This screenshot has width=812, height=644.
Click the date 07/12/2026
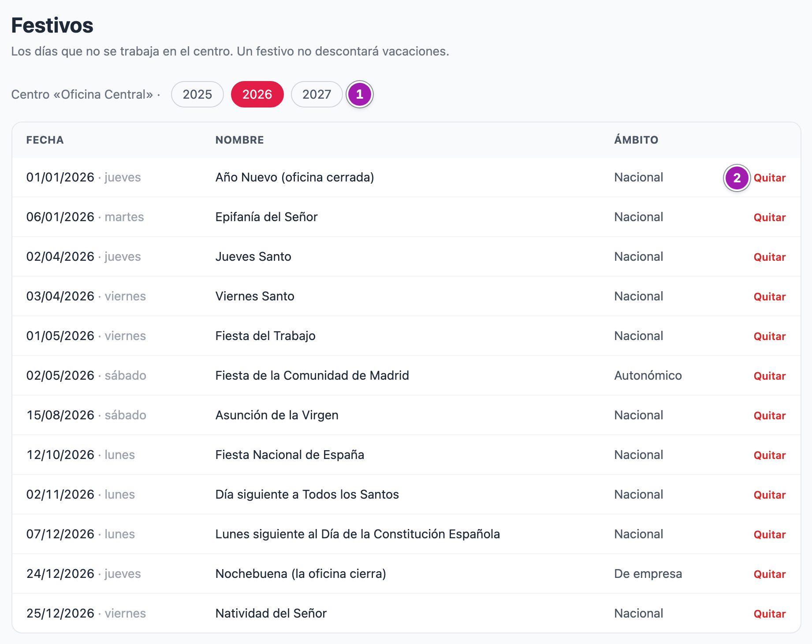pyautogui.click(x=60, y=534)
